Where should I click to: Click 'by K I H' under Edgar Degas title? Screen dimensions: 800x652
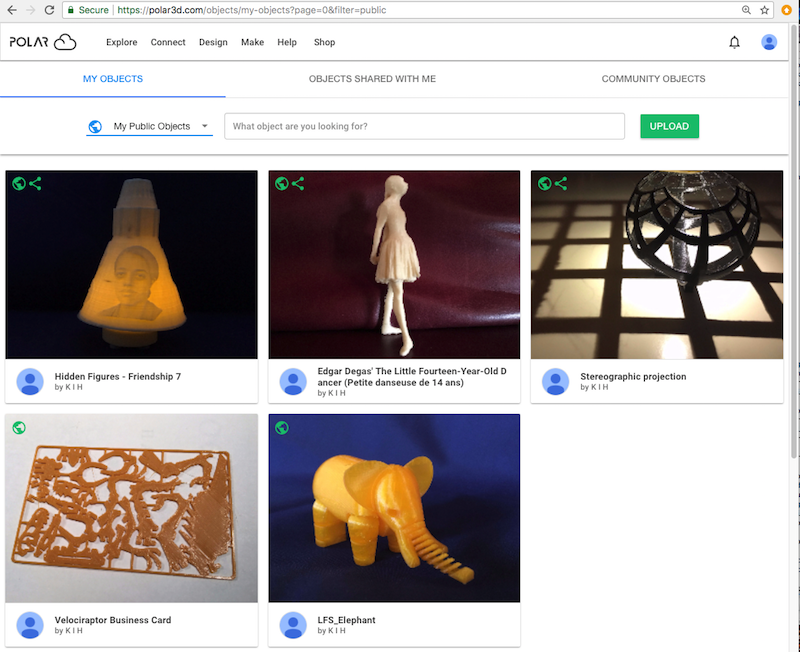point(331,393)
